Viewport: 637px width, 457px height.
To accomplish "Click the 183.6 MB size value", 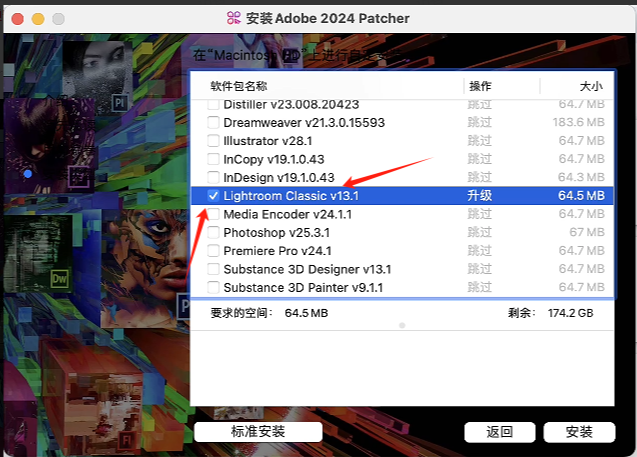I will pyautogui.click(x=578, y=122).
